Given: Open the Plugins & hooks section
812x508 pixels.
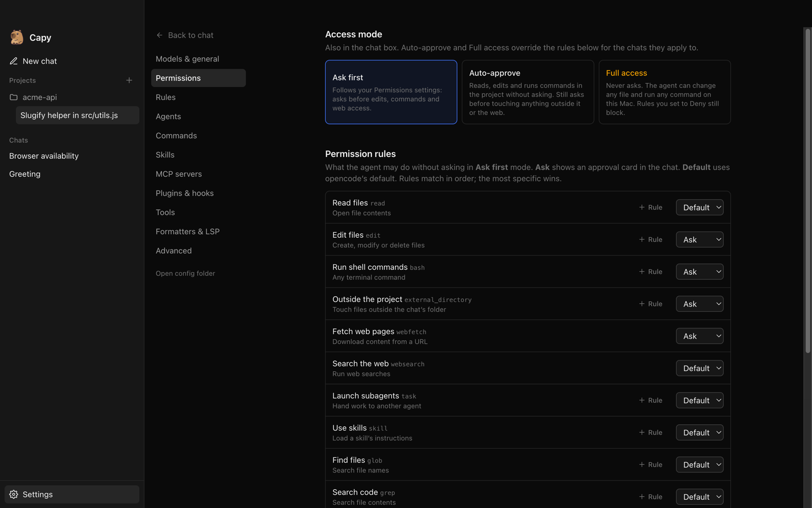Looking at the screenshot, I should 198,193.
